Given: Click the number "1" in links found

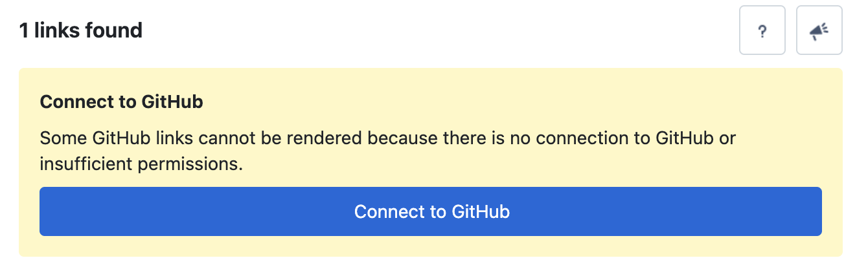Looking at the screenshot, I should [24, 30].
